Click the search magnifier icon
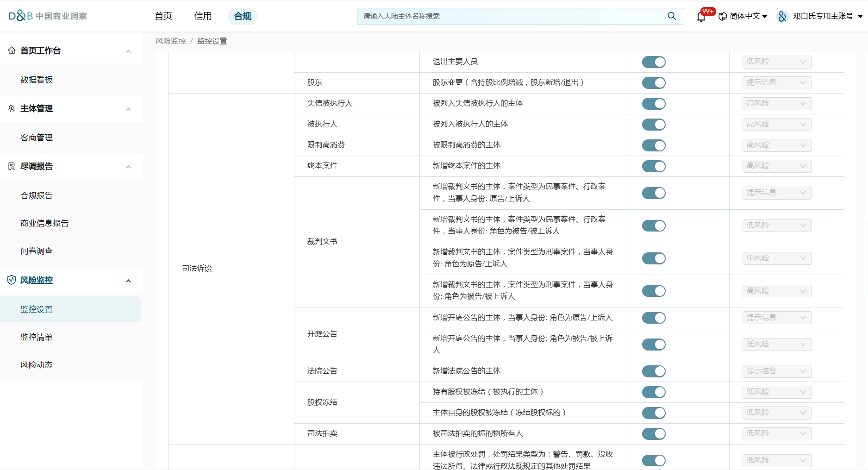Image resolution: width=868 pixels, height=470 pixels. point(672,16)
